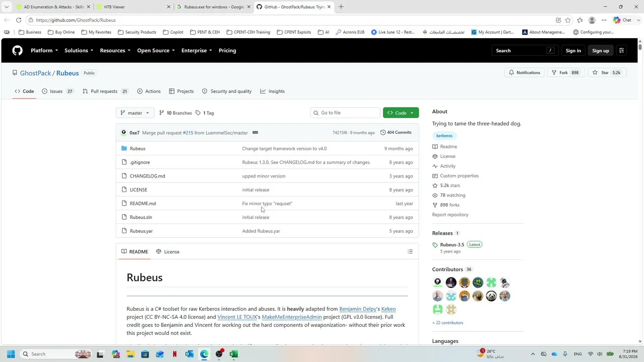Open the Security and quality tab

click(227, 92)
